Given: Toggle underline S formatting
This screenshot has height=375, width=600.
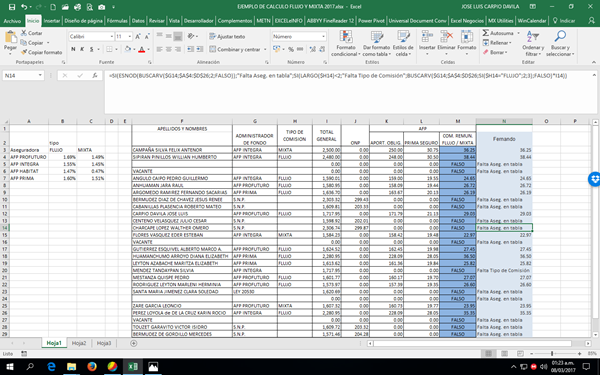Looking at the screenshot, I should (x=91, y=49).
